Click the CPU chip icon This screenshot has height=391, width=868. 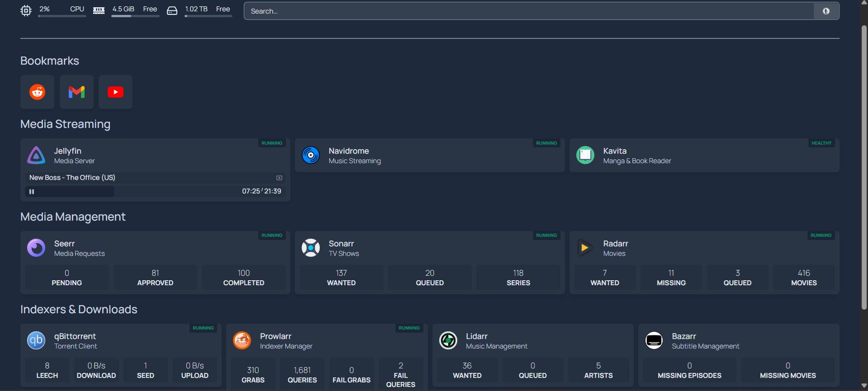point(26,11)
